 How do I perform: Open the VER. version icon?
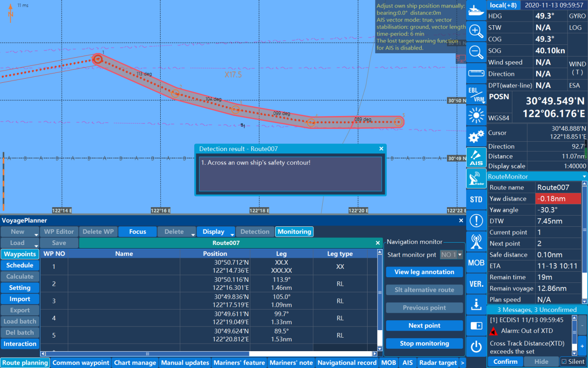coord(476,284)
